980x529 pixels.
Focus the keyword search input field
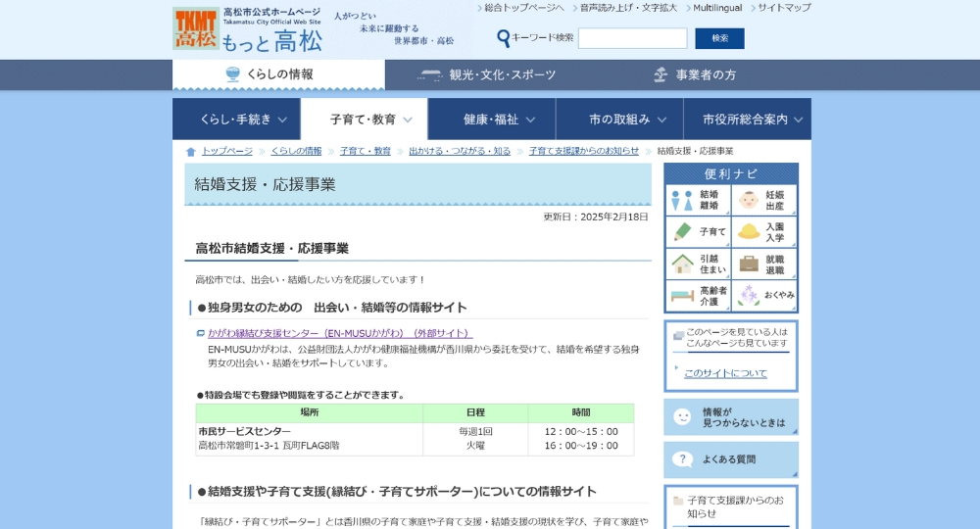(632, 38)
